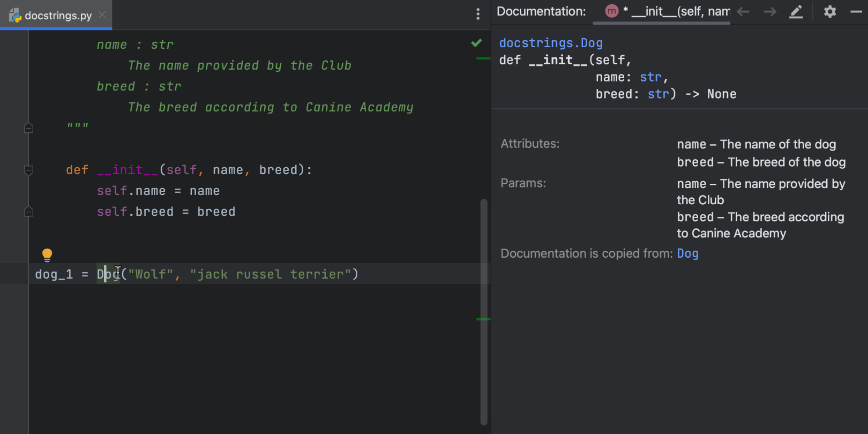Navigate forward in Documentation panel
The height and width of the screenshot is (434, 868).
(770, 12)
